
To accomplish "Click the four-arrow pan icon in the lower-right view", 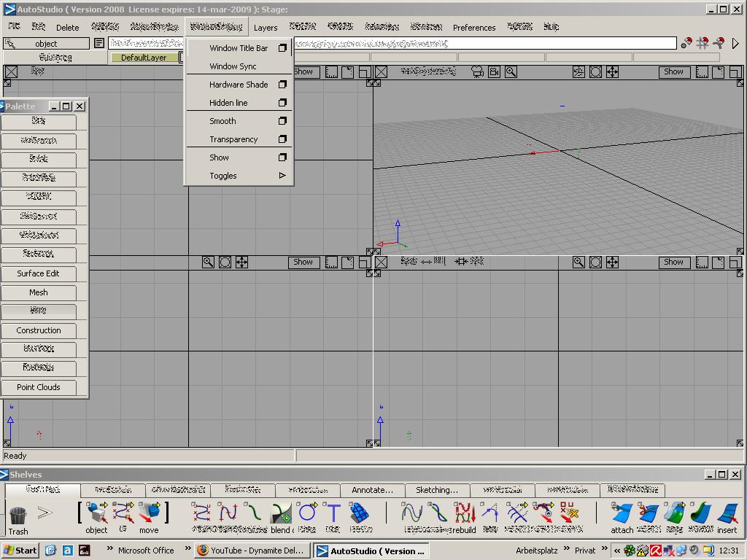I will tap(612, 262).
